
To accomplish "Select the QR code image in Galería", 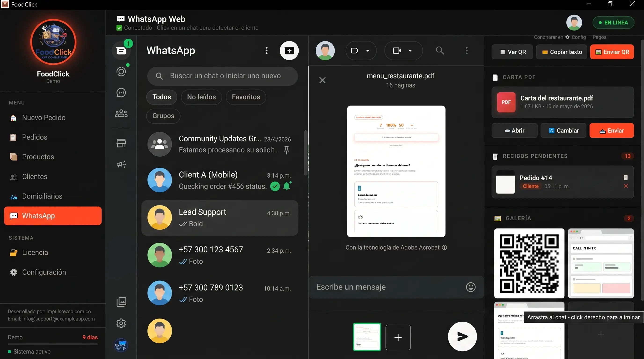I will tap(529, 263).
